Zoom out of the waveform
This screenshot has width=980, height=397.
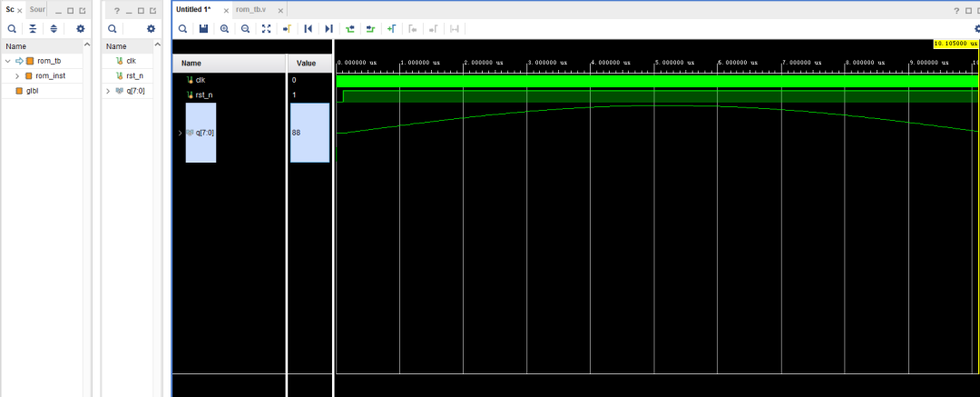(245, 29)
